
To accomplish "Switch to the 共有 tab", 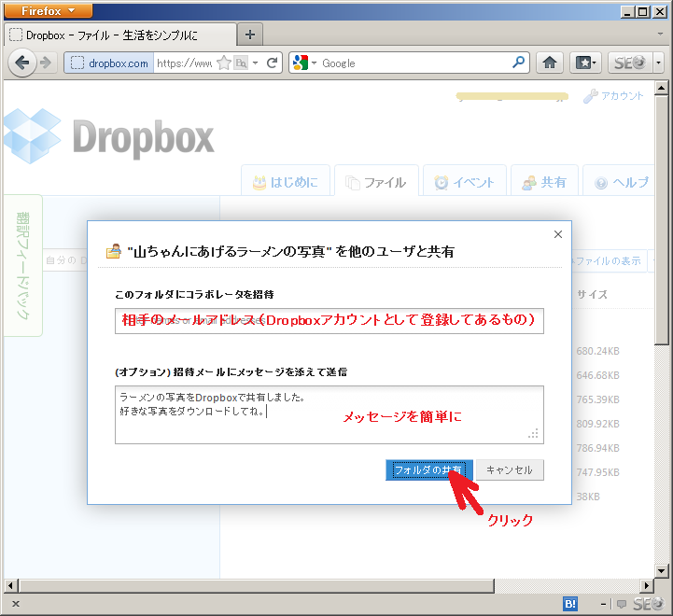I will (544, 182).
